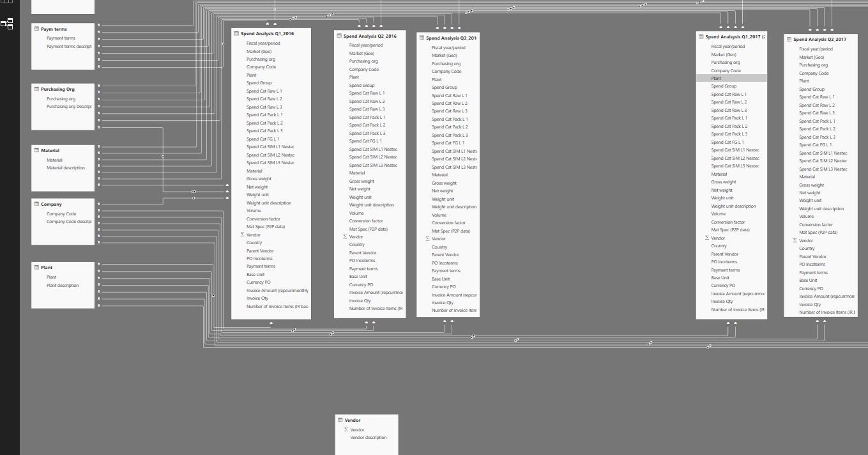Click the Spend Analysis Q1_2017 table icon
This screenshot has height=455, width=868.
click(x=701, y=37)
